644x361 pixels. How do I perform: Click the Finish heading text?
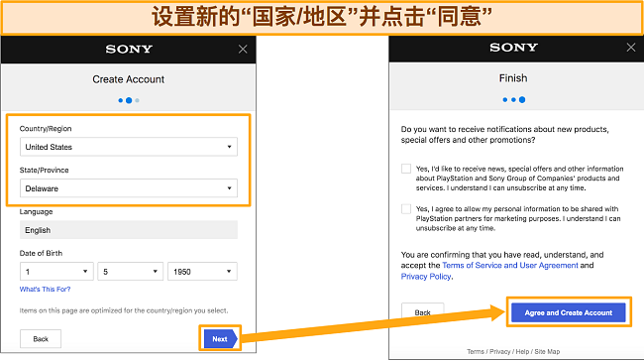pyautogui.click(x=513, y=78)
